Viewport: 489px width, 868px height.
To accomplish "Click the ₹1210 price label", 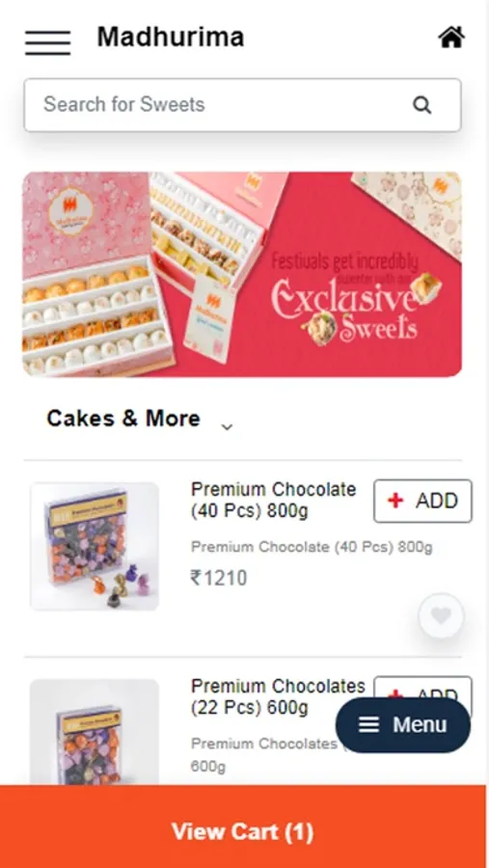I will point(219,578).
